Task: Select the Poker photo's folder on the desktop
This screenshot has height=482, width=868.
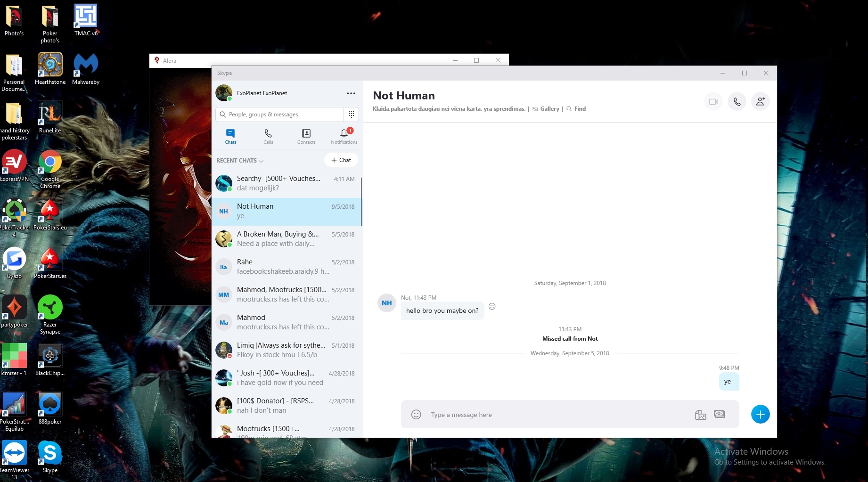Action: point(50,24)
